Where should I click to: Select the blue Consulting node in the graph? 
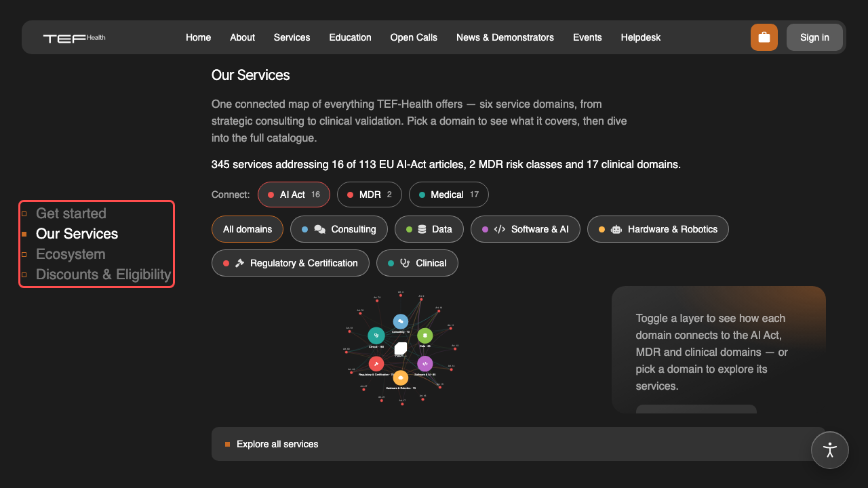[401, 321]
